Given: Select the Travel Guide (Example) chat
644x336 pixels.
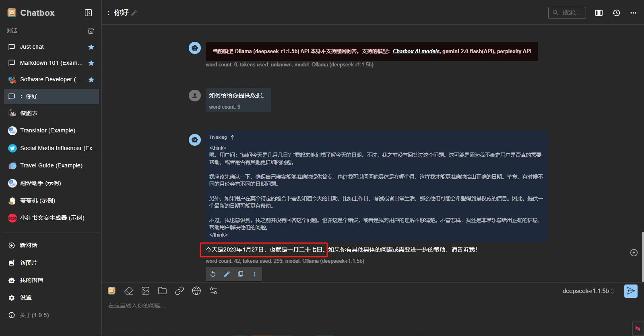Looking at the screenshot, I should click(x=51, y=165).
